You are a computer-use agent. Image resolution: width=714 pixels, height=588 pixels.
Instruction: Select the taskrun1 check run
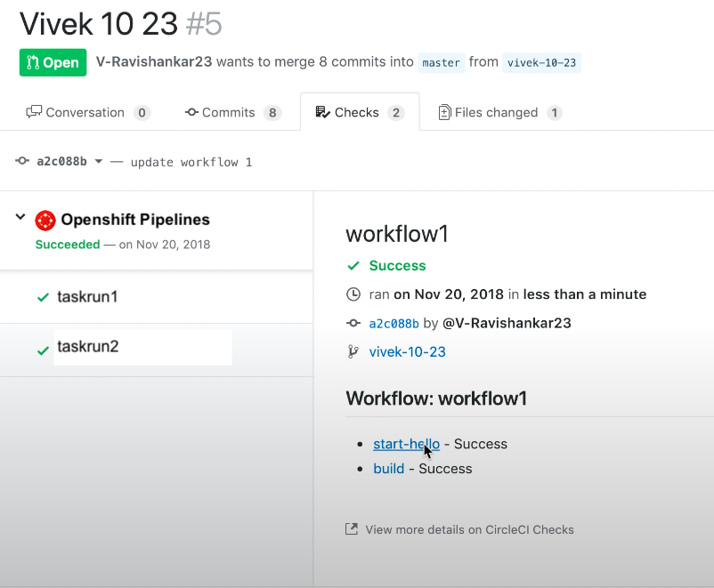(87, 297)
